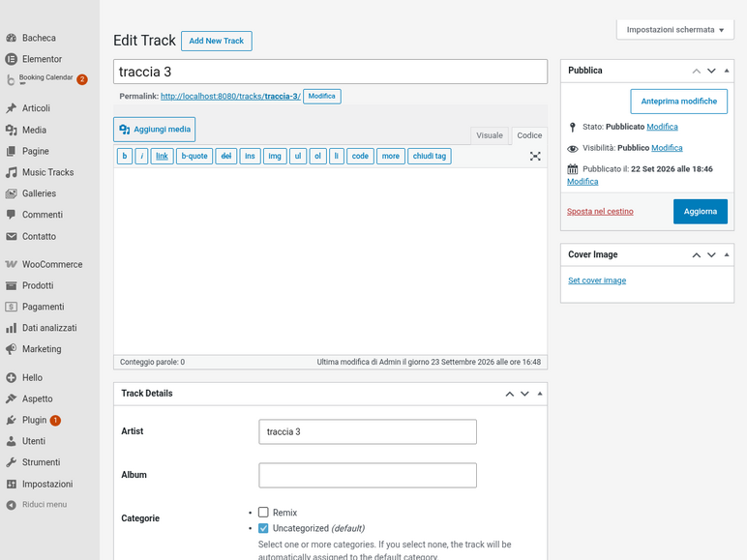
Task: Move Cover Image panel down
Action: tap(711, 254)
